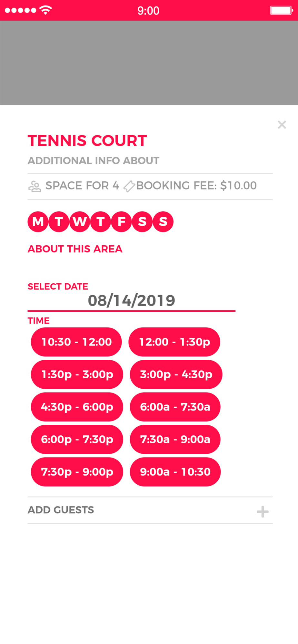Open the date picker showing 08/14/2019
This screenshot has width=298, height=644.
pyautogui.click(x=131, y=301)
